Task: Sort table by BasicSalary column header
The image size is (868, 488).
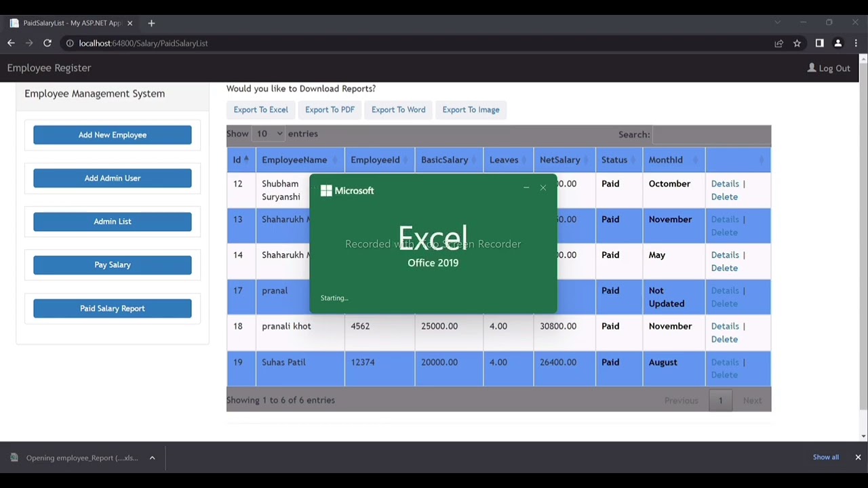Action: 449,160
